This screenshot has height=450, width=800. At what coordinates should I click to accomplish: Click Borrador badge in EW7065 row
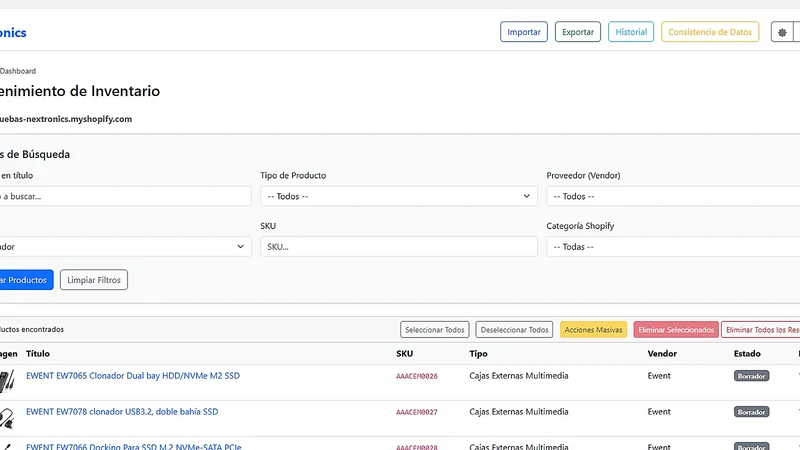coord(752,376)
